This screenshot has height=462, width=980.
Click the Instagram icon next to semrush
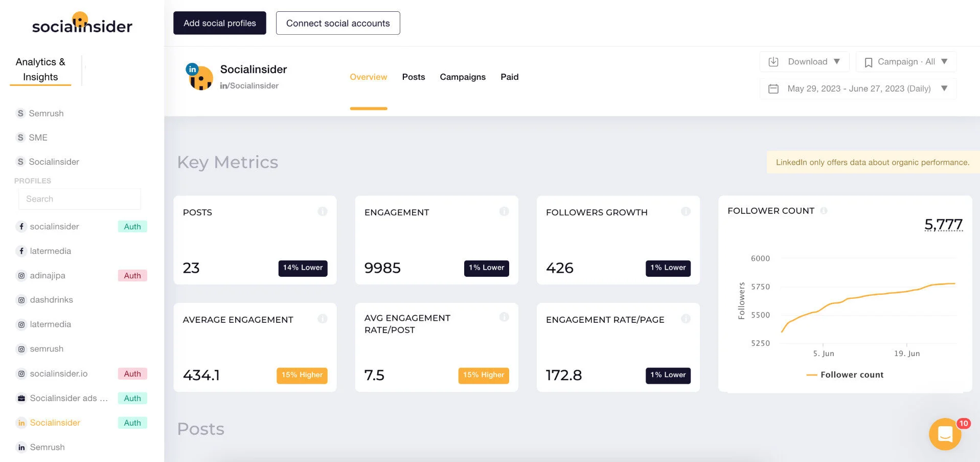coord(21,348)
